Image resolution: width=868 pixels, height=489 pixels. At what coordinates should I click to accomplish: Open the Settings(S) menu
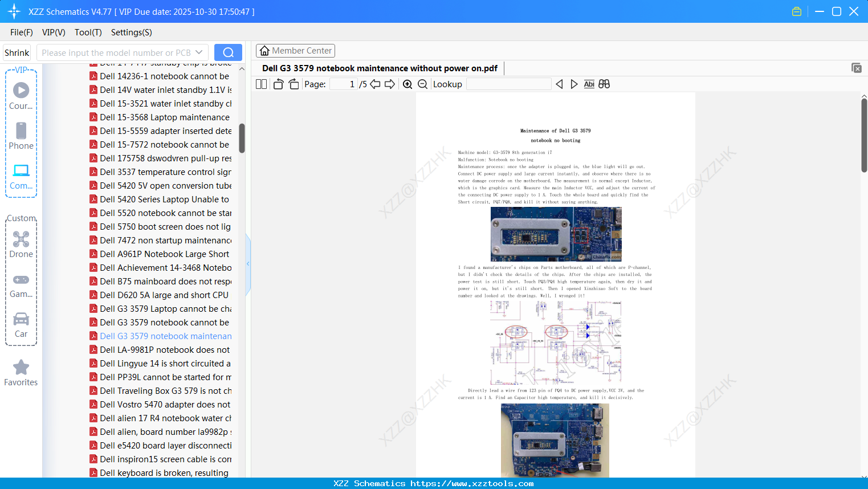coord(132,32)
